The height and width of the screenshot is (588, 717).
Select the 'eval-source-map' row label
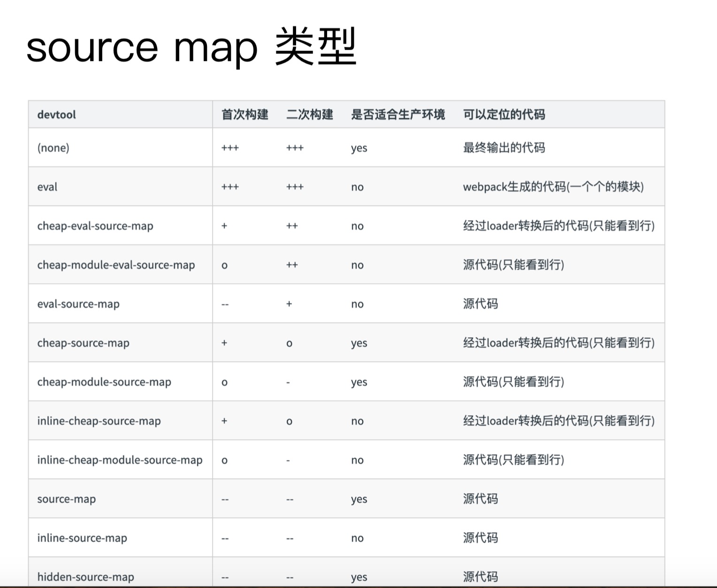[x=78, y=304]
